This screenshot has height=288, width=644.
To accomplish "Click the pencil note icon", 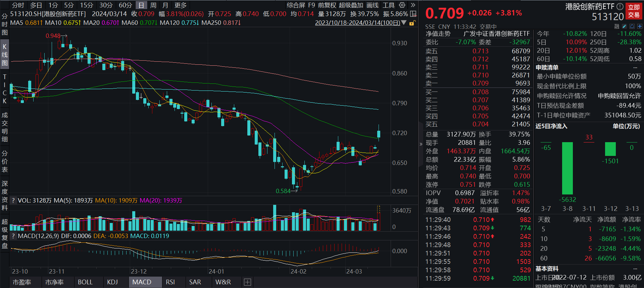I will pyautogui.click(x=624, y=26).
